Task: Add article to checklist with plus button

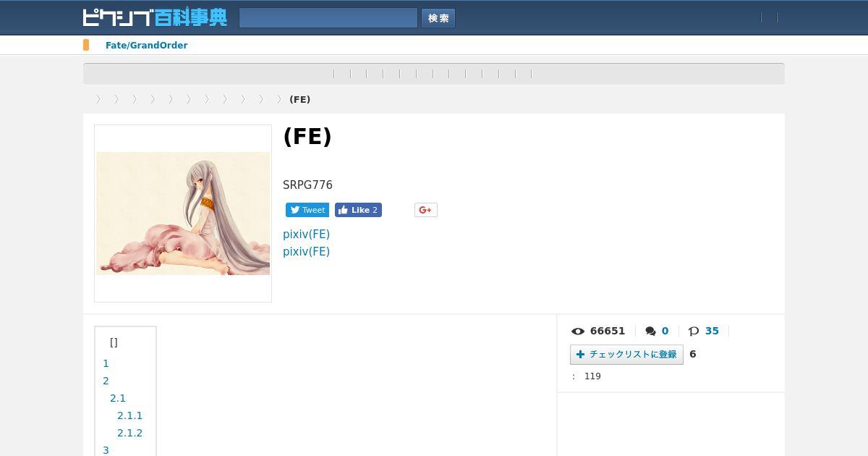Action: tap(626, 355)
